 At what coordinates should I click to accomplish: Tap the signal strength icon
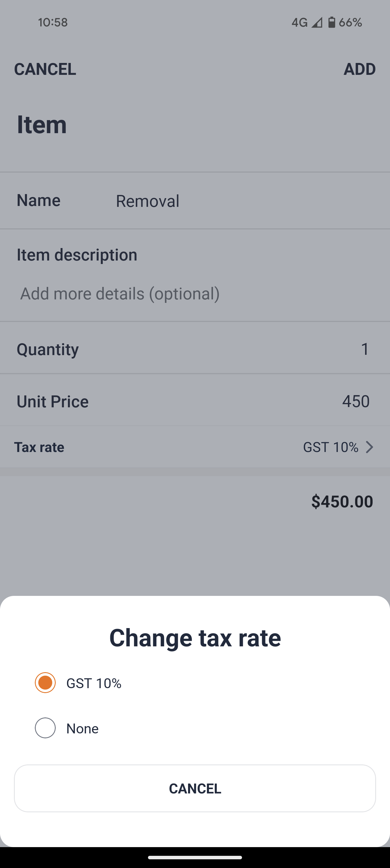coord(317,23)
